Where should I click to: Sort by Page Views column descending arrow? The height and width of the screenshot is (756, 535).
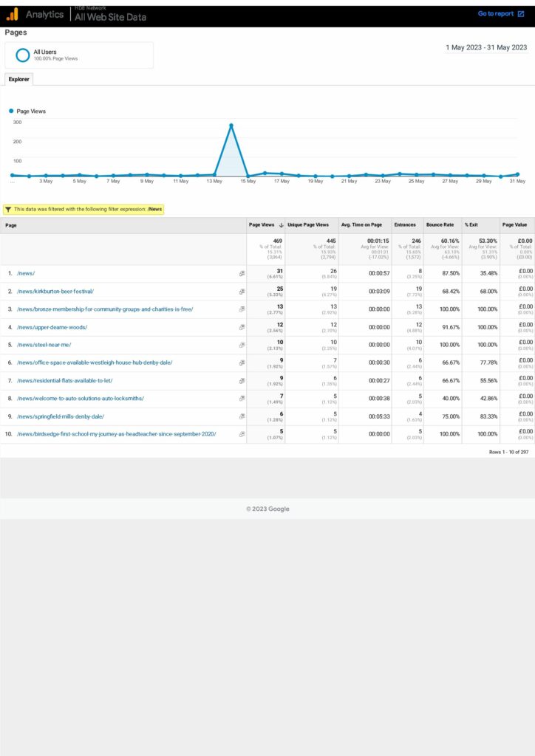[281, 224]
